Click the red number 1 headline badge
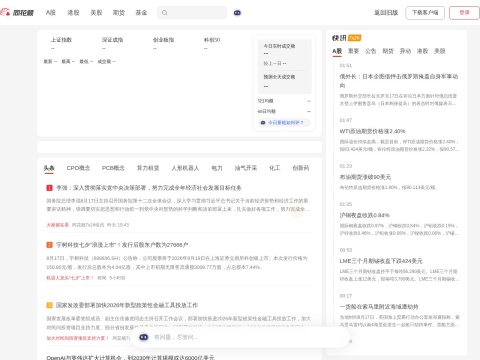Image resolution: width=480 pixels, height=360 pixels. (49, 188)
